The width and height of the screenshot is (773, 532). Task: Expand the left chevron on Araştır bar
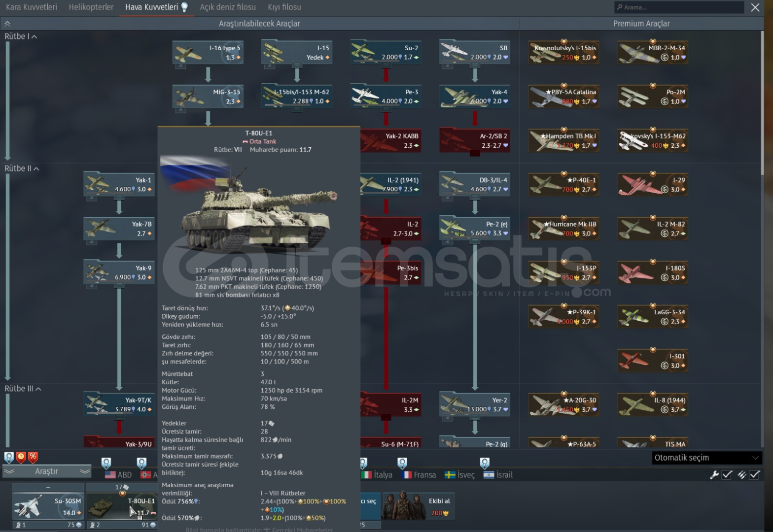coord(9,471)
